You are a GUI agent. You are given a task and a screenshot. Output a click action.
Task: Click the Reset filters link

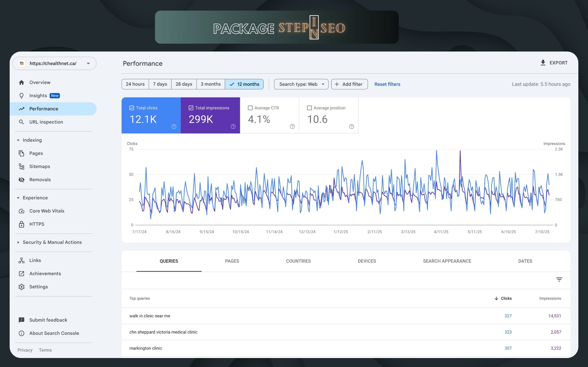387,84
